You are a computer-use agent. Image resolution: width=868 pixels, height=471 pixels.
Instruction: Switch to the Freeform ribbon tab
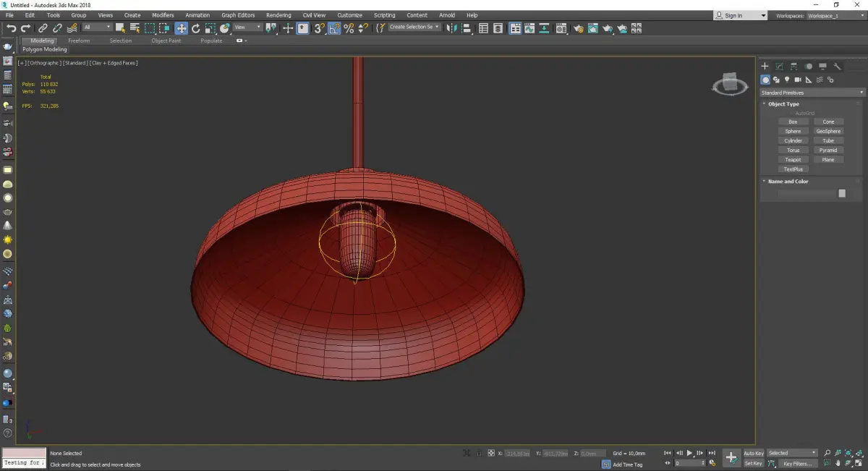click(x=79, y=41)
